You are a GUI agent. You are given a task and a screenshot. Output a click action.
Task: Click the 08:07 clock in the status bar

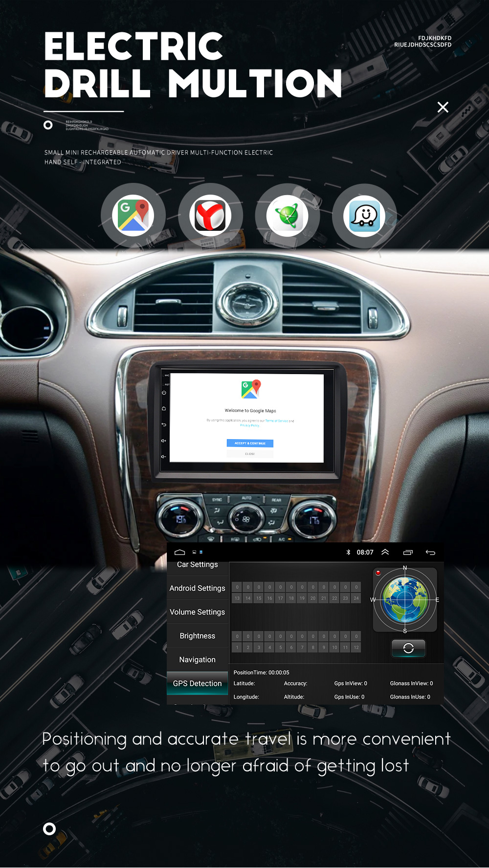coord(365,552)
